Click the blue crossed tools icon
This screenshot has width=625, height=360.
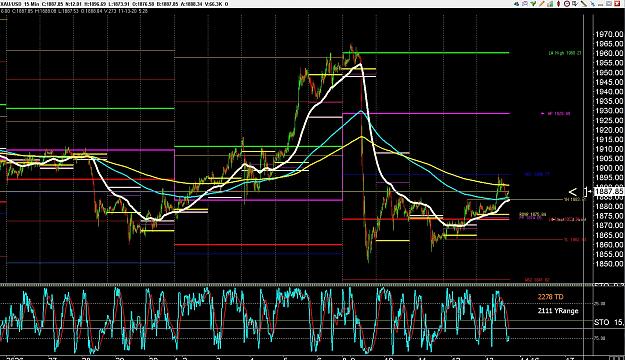(x=593, y=4)
